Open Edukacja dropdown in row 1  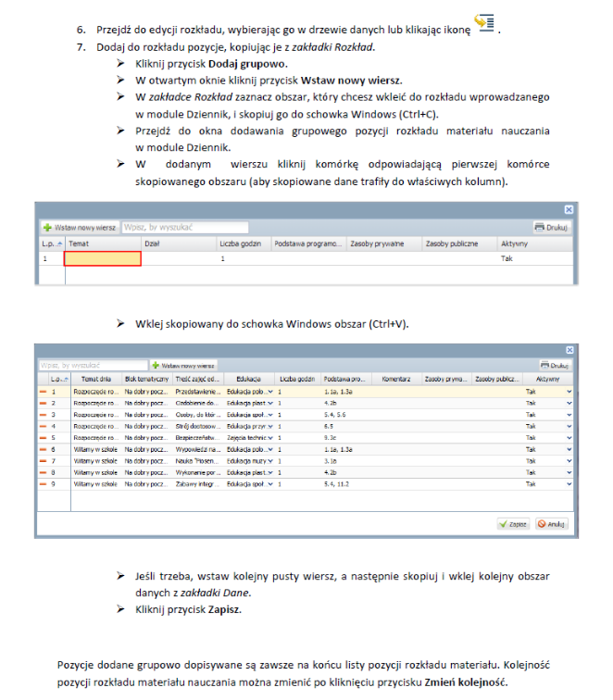point(270,392)
